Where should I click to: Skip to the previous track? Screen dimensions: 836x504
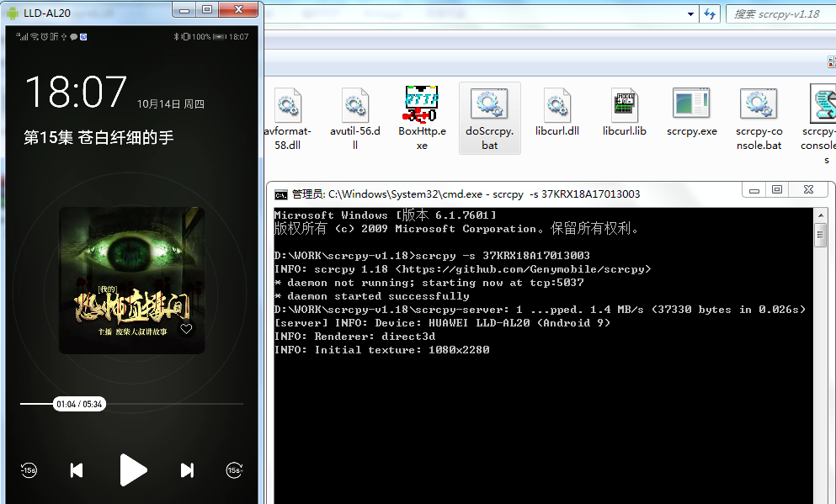point(77,470)
